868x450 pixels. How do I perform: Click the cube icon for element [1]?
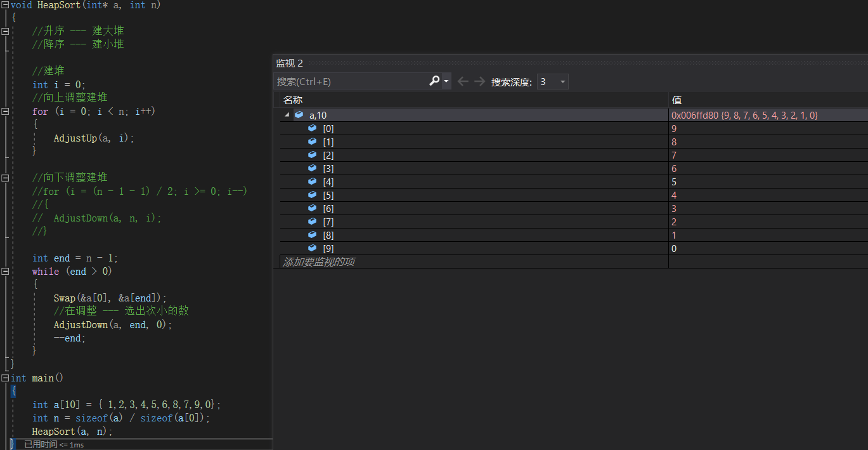click(312, 142)
